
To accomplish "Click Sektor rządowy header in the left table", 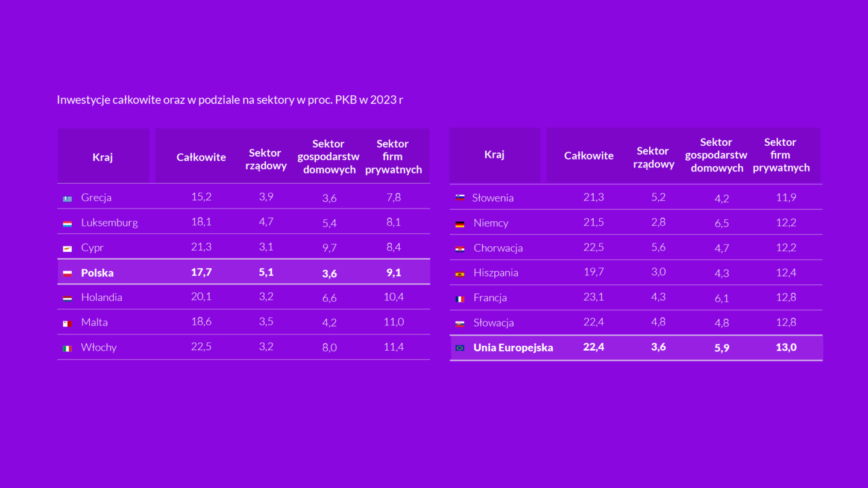I will 266,159.
